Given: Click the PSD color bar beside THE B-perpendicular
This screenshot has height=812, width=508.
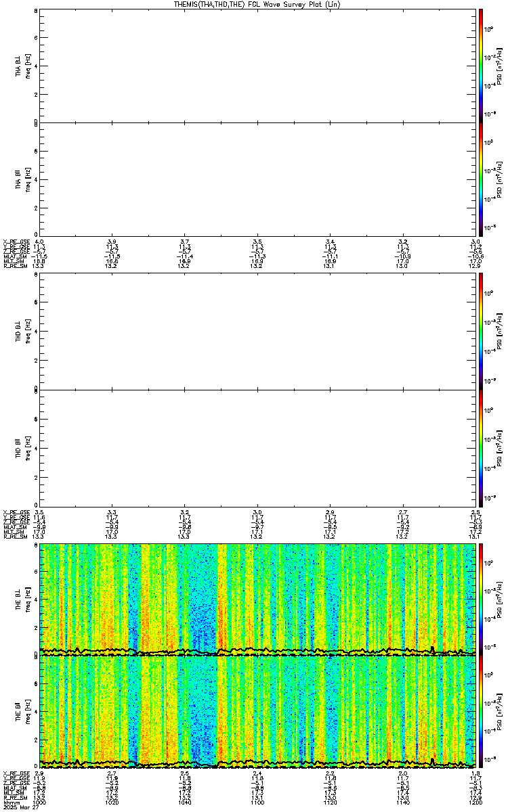Looking at the screenshot, I should [481, 600].
